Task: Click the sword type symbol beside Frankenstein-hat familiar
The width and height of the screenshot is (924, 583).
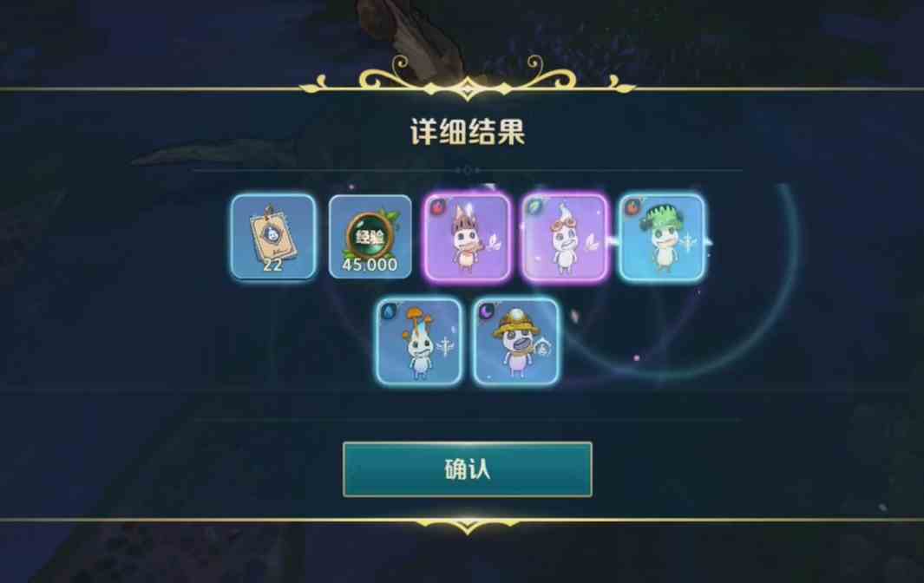Action: [688, 242]
